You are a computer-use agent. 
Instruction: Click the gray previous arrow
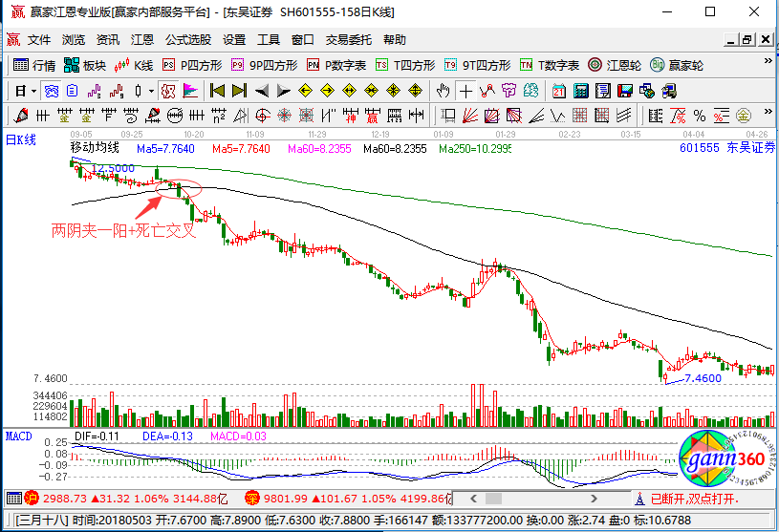(262, 91)
